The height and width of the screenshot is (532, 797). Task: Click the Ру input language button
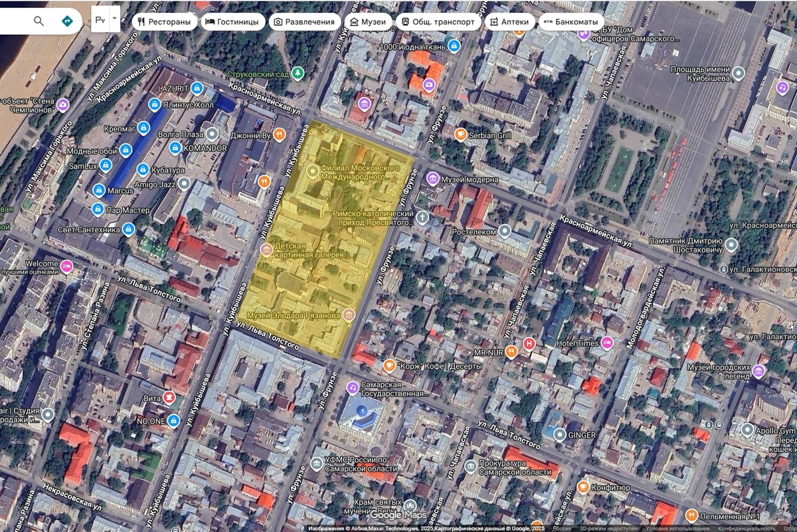coord(100,21)
